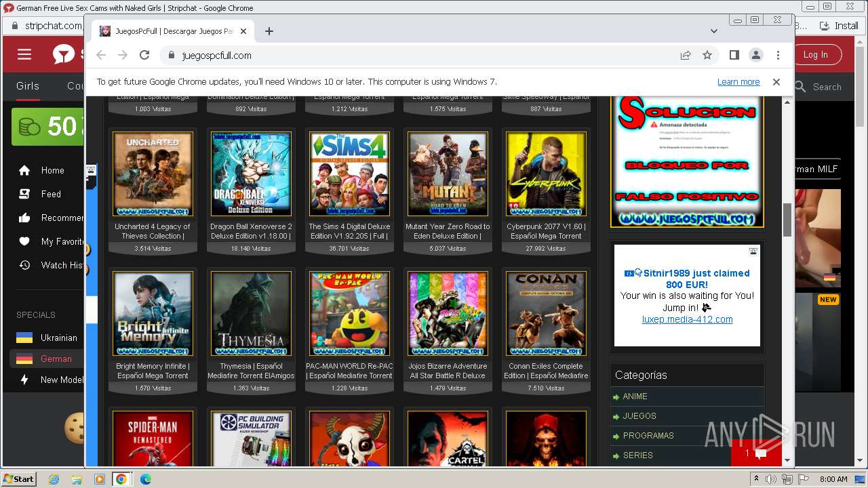
Task: Click scrollbar down arrow of page
Action: [x=787, y=461]
